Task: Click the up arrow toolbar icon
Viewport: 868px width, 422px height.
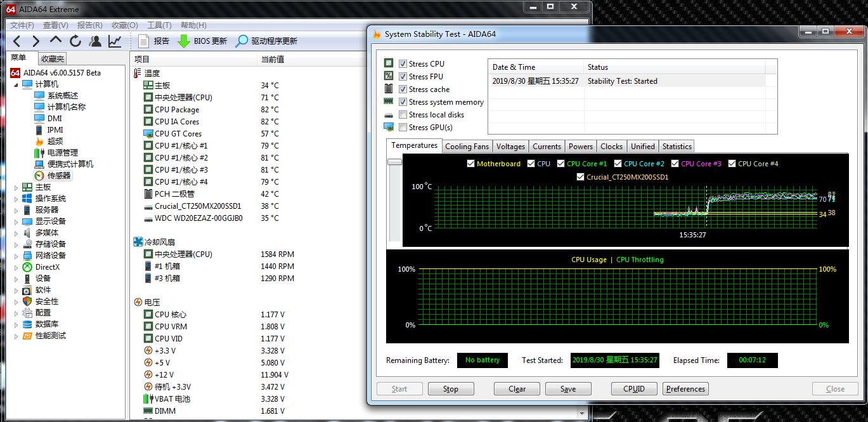Action: (56, 41)
